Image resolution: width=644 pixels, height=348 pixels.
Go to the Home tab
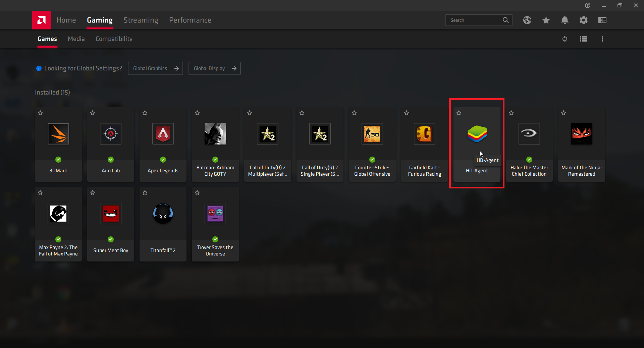(66, 20)
